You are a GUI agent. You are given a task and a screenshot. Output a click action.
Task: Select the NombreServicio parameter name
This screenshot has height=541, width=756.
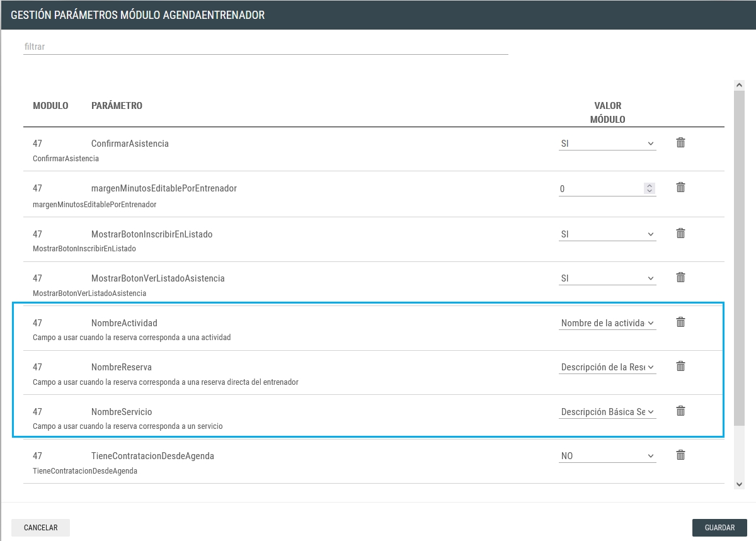[x=122, y=412]
